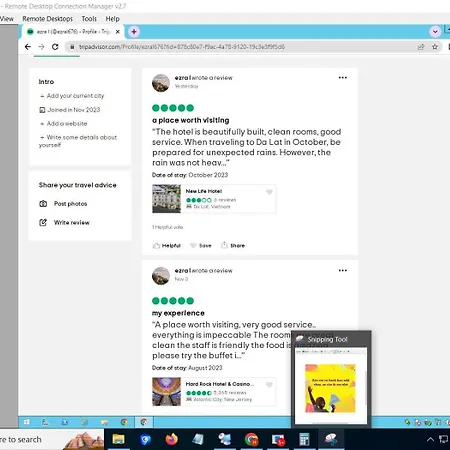Open more options on Hard Rock review

click(343, 270)
